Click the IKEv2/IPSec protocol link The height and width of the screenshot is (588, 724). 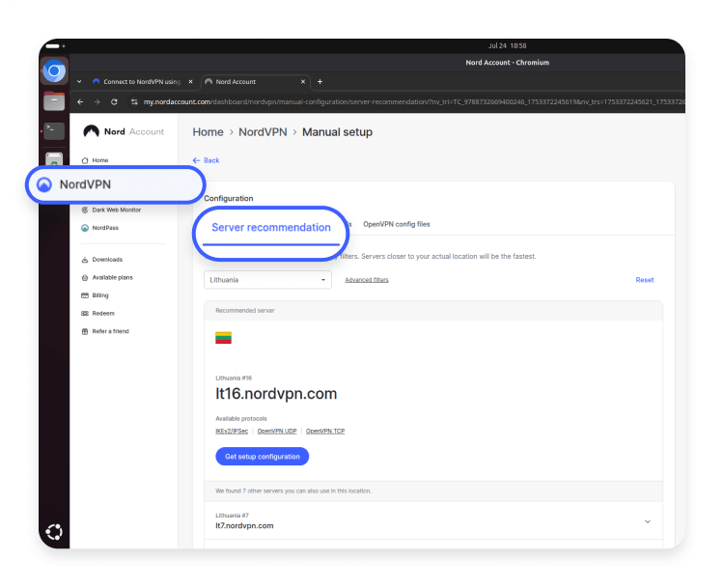232,431
